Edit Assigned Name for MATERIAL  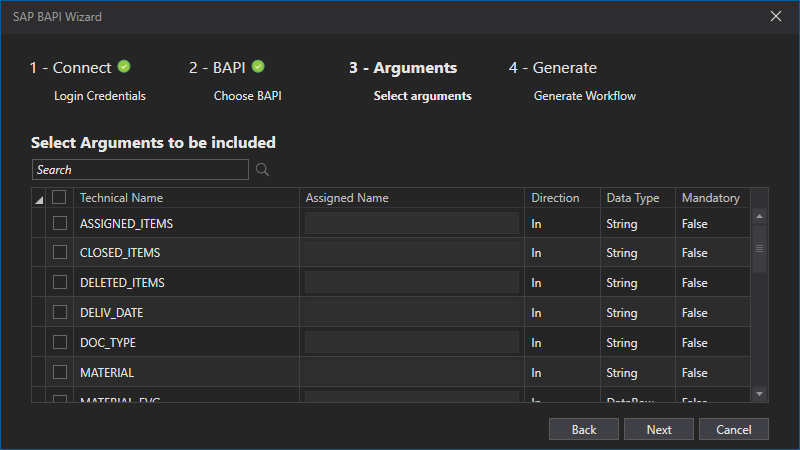[x=412, y=372]
